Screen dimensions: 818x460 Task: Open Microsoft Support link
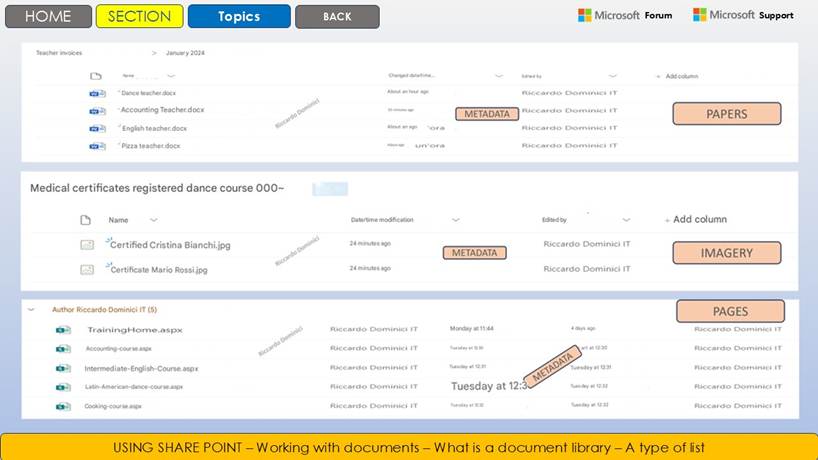tap(743, 15)
